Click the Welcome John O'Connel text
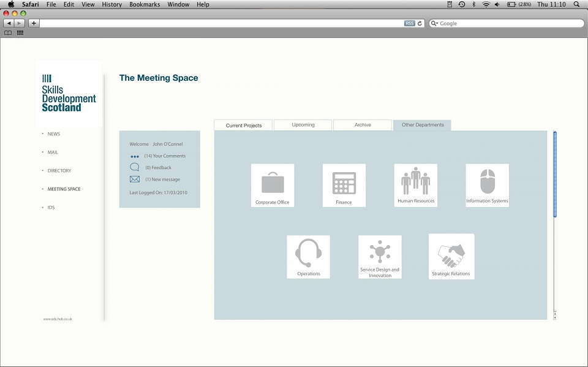 pos(156,144)
